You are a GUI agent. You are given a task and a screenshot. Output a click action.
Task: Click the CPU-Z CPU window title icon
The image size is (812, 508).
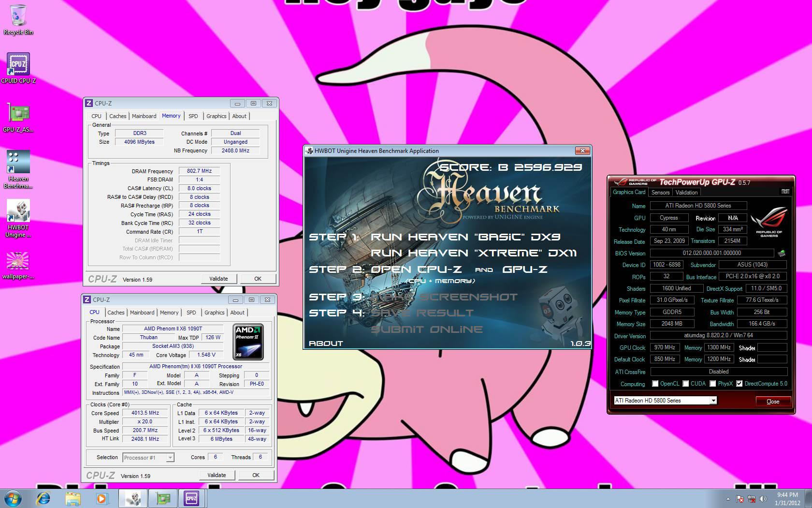[87, 299]
